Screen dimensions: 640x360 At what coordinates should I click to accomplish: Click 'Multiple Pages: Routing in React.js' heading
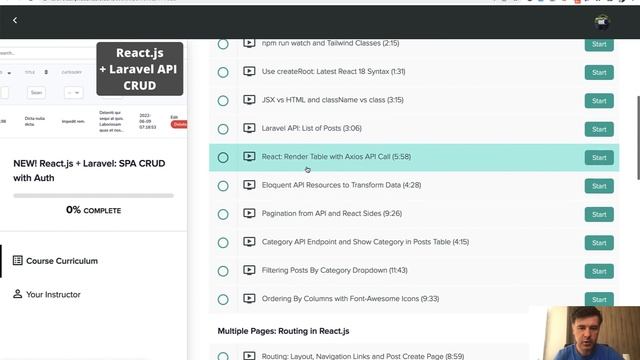283,331
